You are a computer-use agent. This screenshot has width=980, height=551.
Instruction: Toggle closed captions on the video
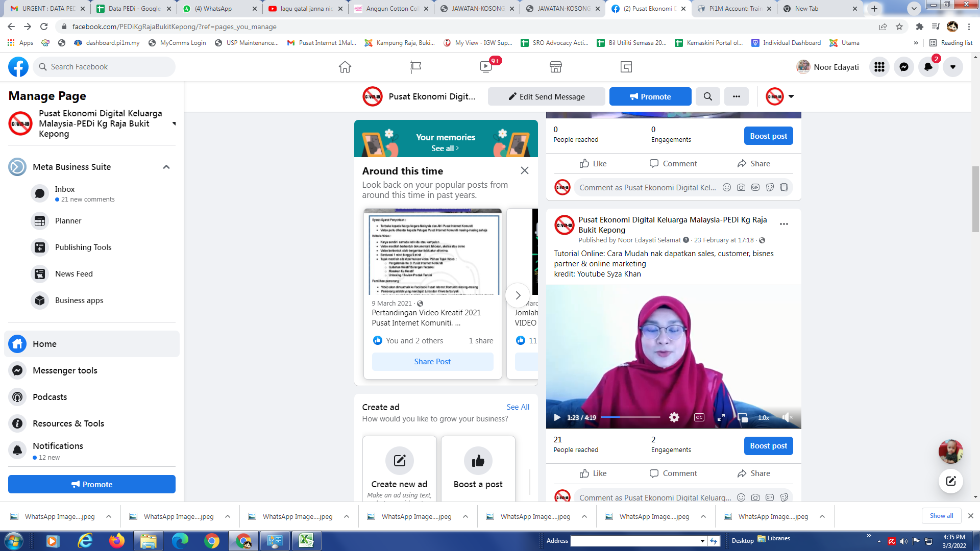pos(699,417)
